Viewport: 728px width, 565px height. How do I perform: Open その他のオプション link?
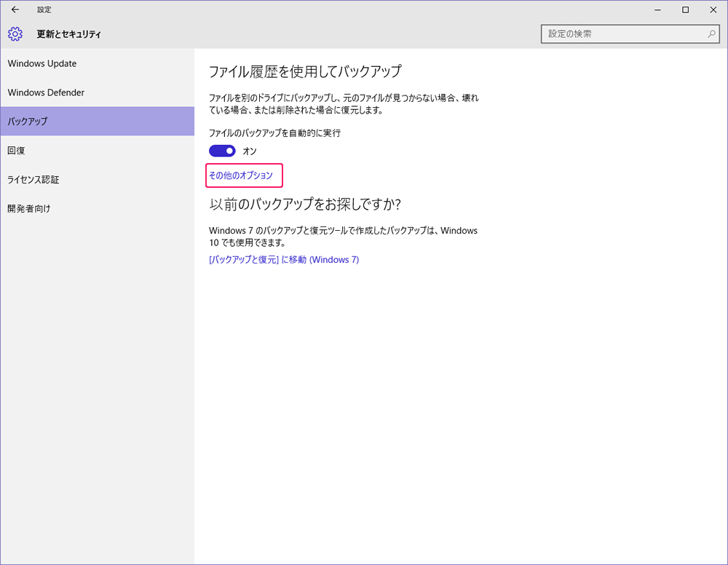[240, 175]
